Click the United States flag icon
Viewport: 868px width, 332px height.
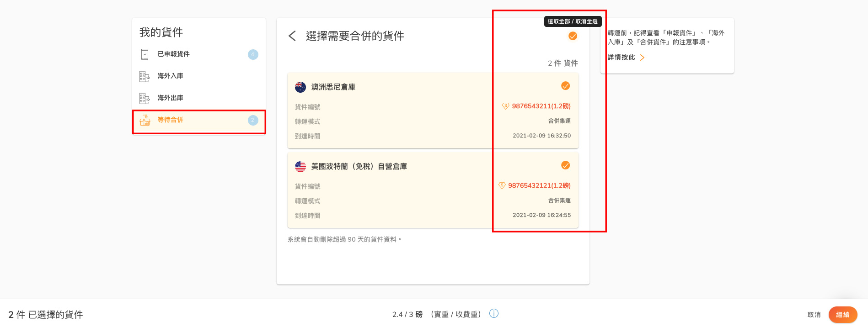click(x=300, y=167)
